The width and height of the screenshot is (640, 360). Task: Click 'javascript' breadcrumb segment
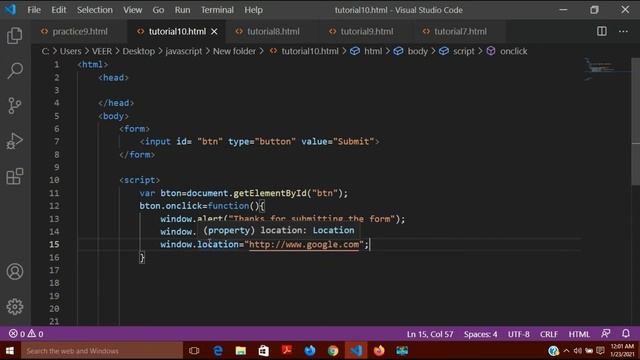184,51
